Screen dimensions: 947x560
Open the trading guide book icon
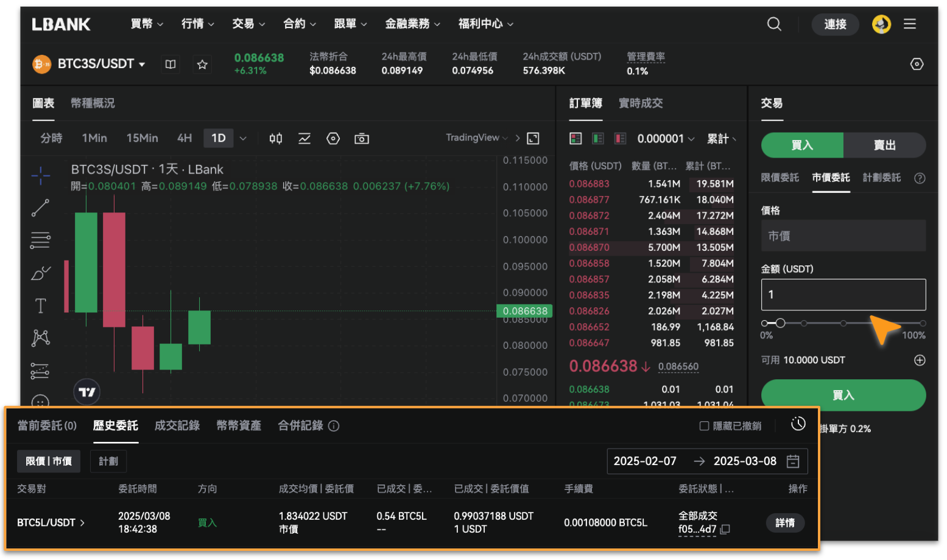(x=171, y=64)
